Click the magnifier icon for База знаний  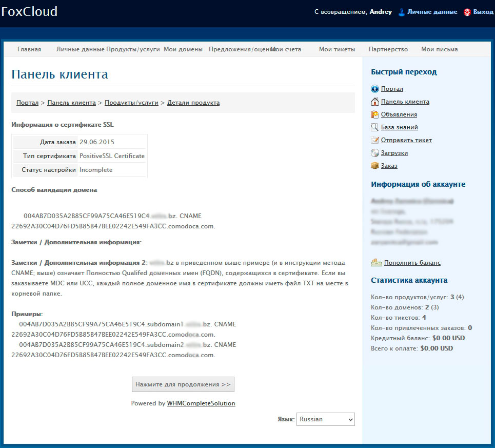pos(375,127)
